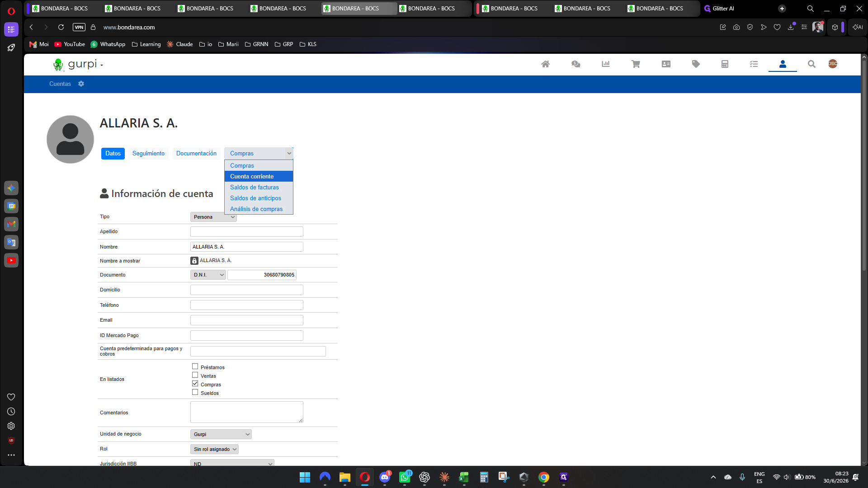Open the home icon in gurpi navbar
The image size is (868, 488).
545,64
